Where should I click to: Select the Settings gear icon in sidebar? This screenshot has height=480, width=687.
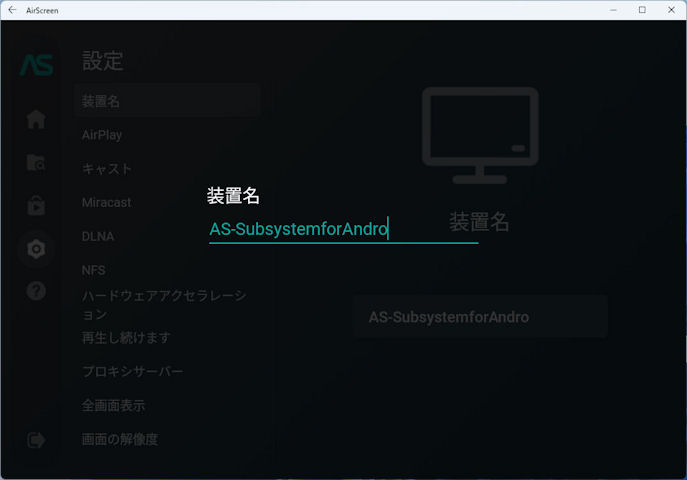coord(36,249)
